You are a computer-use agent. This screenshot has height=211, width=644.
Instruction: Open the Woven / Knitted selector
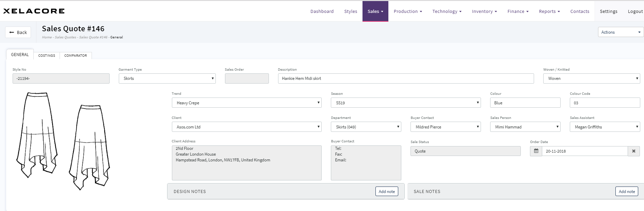coord(591,78)
